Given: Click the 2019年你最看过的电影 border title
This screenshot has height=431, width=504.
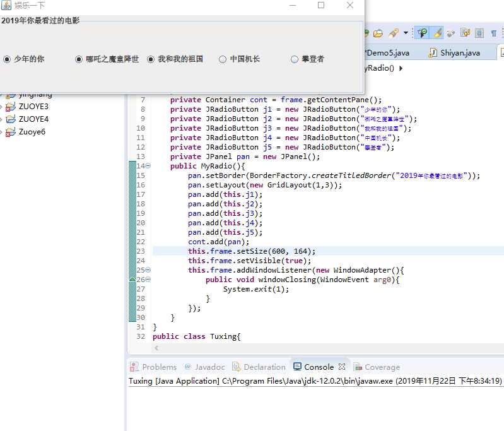Looking at the screenshot, I should click(40, 21).
